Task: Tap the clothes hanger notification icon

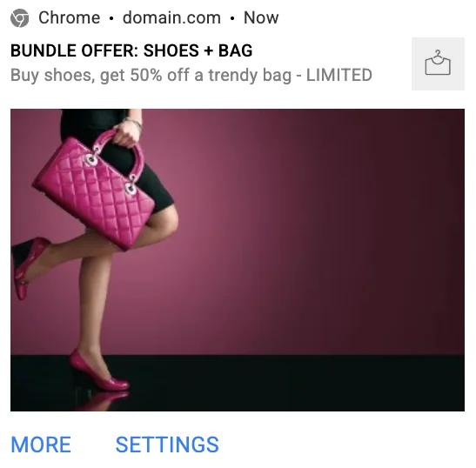Action: point(438,64)
